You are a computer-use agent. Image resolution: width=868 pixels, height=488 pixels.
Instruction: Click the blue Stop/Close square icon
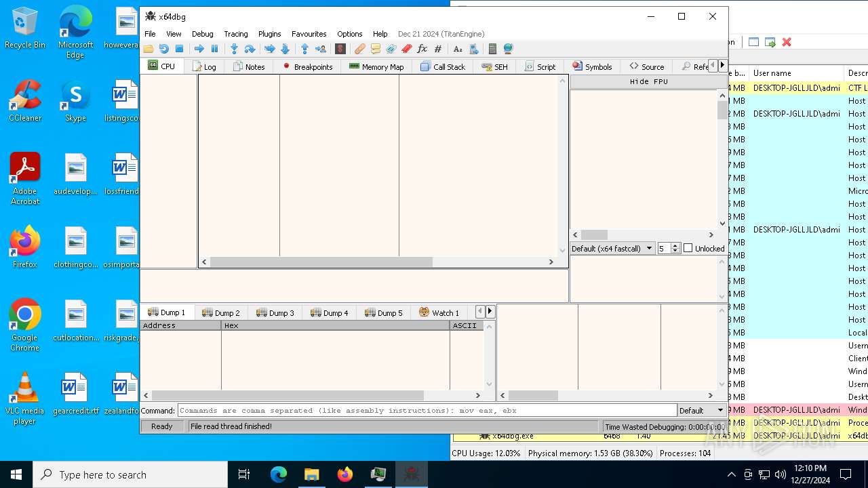179,49
